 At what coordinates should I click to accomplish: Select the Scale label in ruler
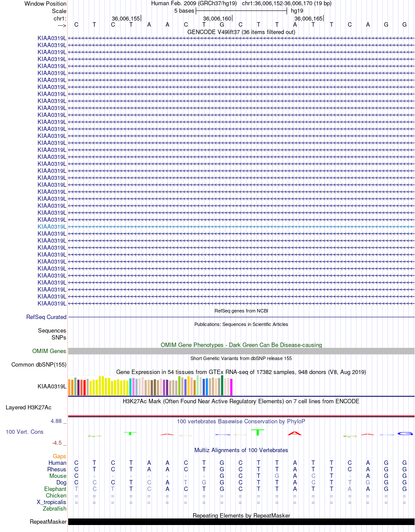(x=59, y=10)
